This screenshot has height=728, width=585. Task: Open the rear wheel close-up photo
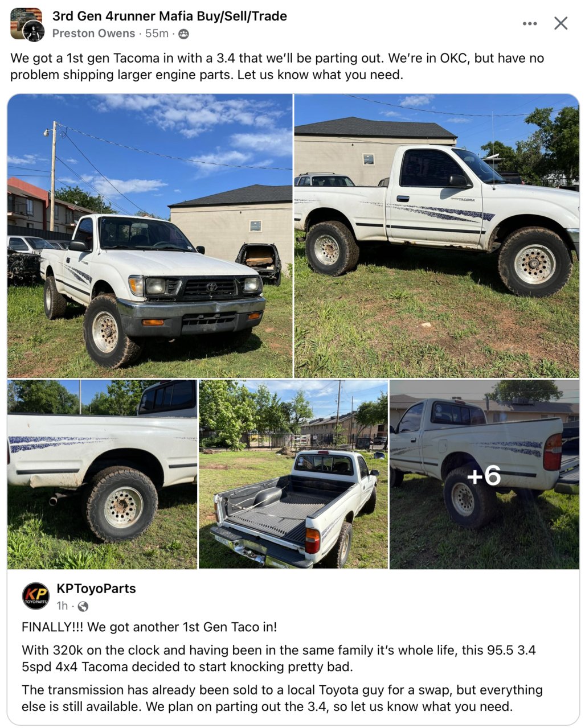click(103, 474)
